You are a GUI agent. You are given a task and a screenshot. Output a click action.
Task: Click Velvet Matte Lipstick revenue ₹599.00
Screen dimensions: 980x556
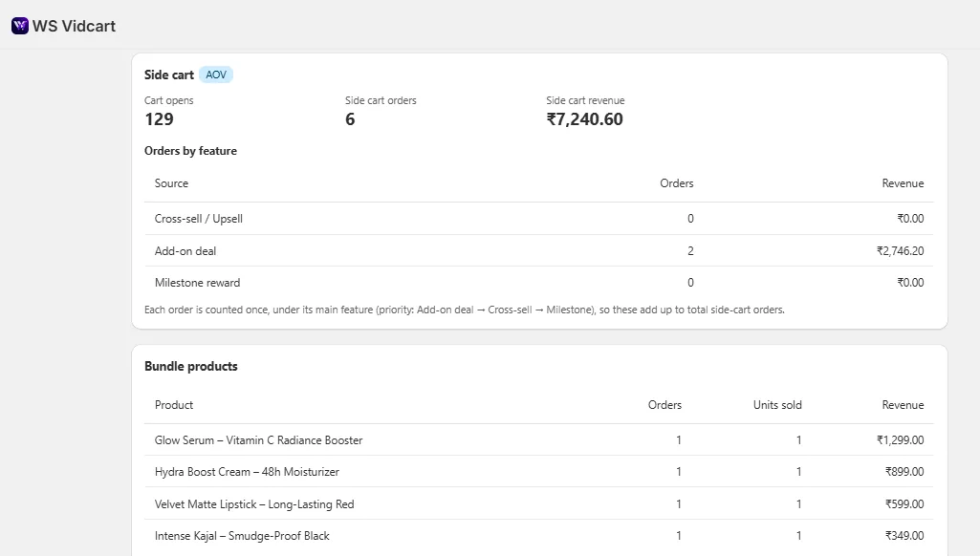(904, 504)
